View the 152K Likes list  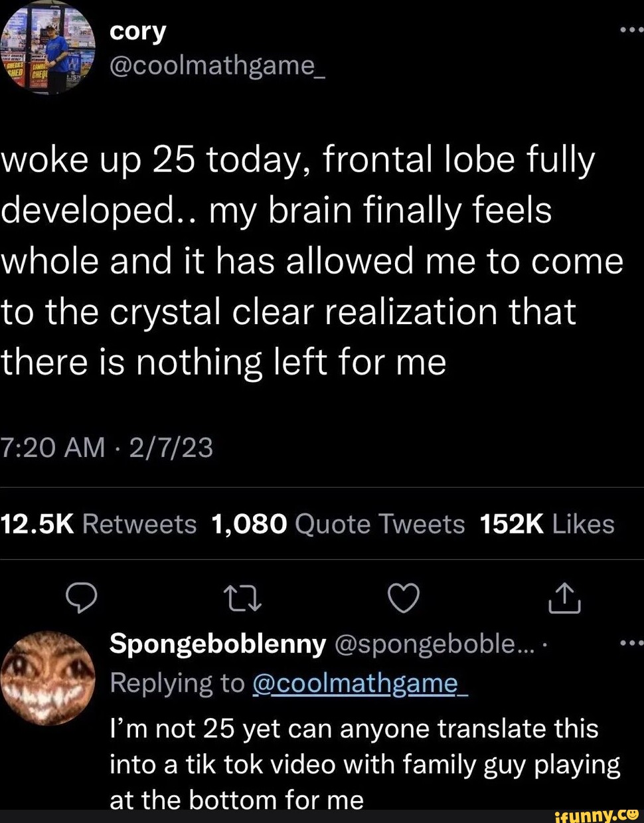click(546, 524)
